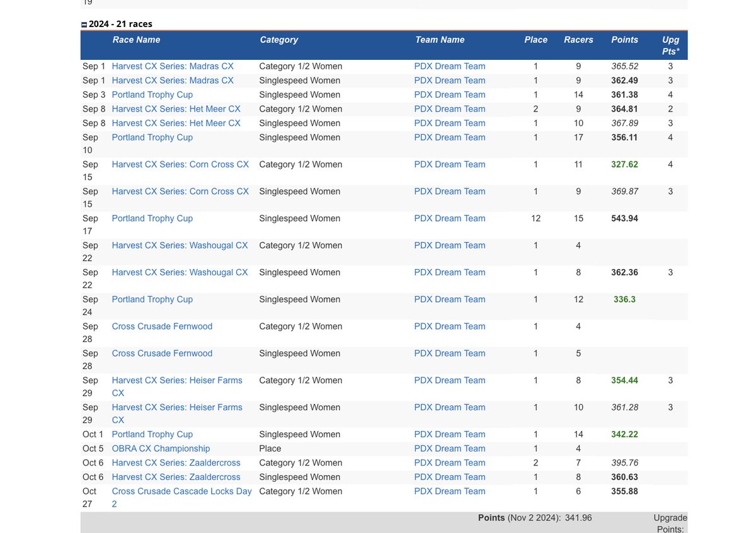Select the Upgrade Points label in the footer
This screenshot has width=756, height=533.
click(670, 524)
